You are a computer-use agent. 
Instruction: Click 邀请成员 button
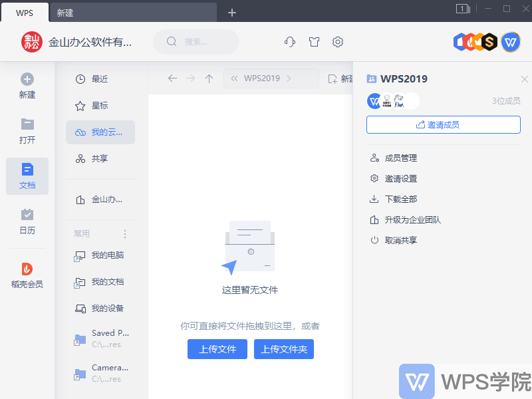444,125
